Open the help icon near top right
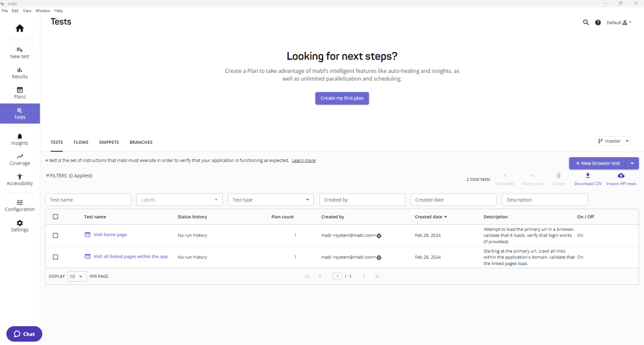The height and width of the screenshot is (345, 644). click(598, 23)
